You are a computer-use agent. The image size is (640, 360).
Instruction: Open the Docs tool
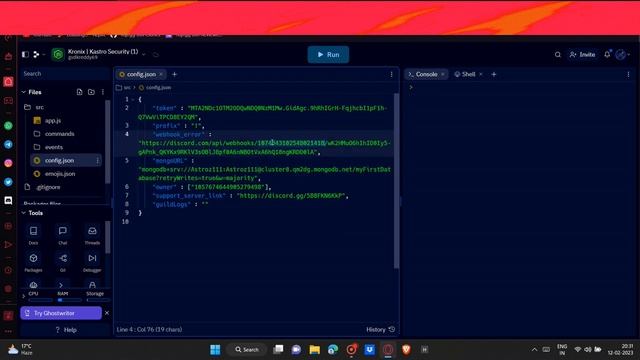coord(33,235)
